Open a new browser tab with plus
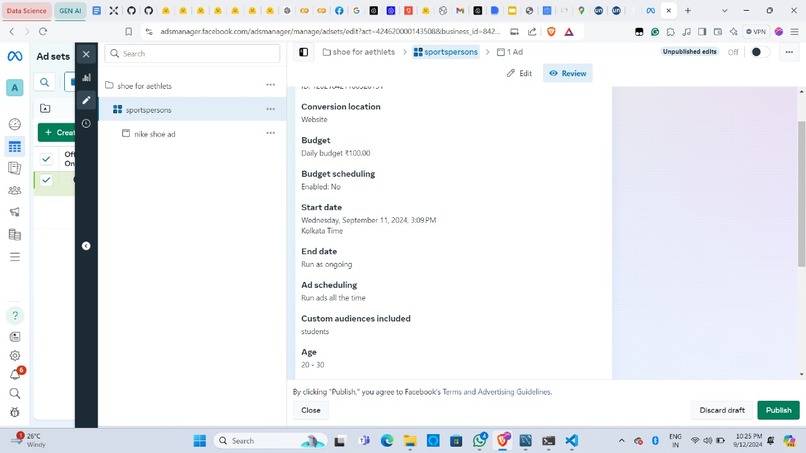 [x=688, y=10]
